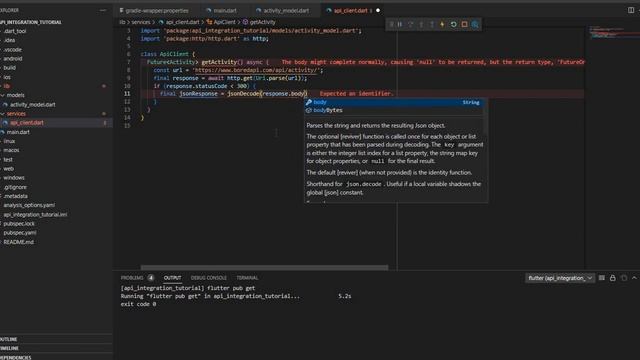Toggle output scroll lock padlock icon
Image resolution: width=640 pixels, height=360 pixels.
(x=613, y=278)
